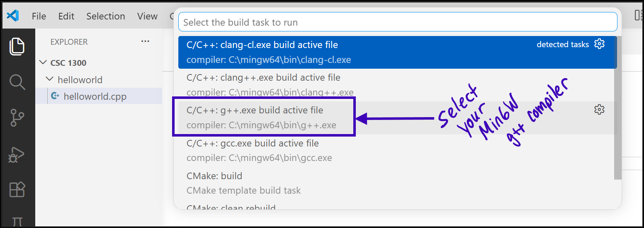644x228 pixels.
Task: Click the build task search field
Action: point(397,22)
